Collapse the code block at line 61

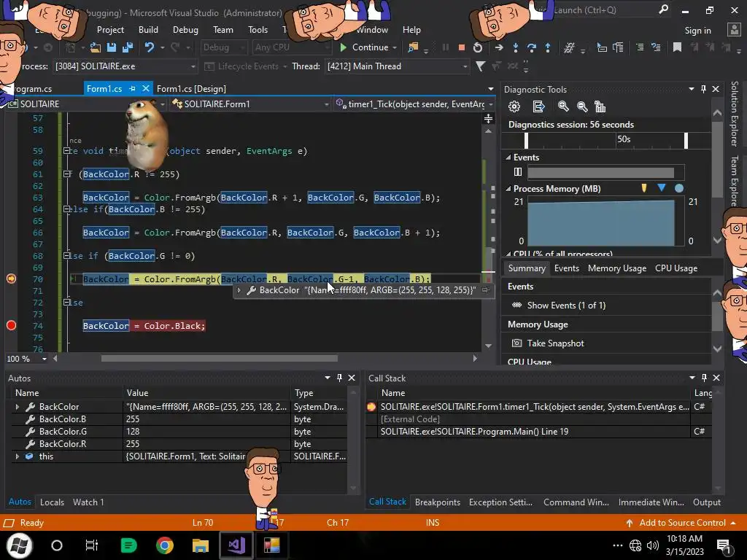pos(67,174)
